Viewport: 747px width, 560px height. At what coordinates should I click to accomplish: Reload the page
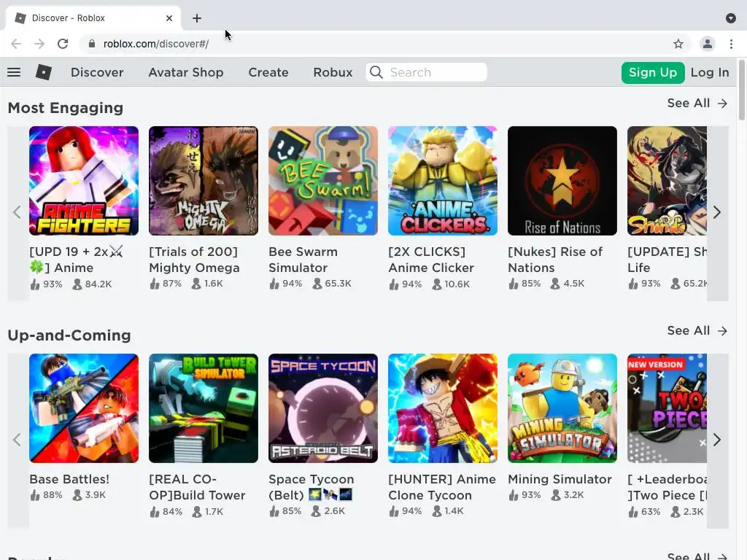click(x=63, y=44)
